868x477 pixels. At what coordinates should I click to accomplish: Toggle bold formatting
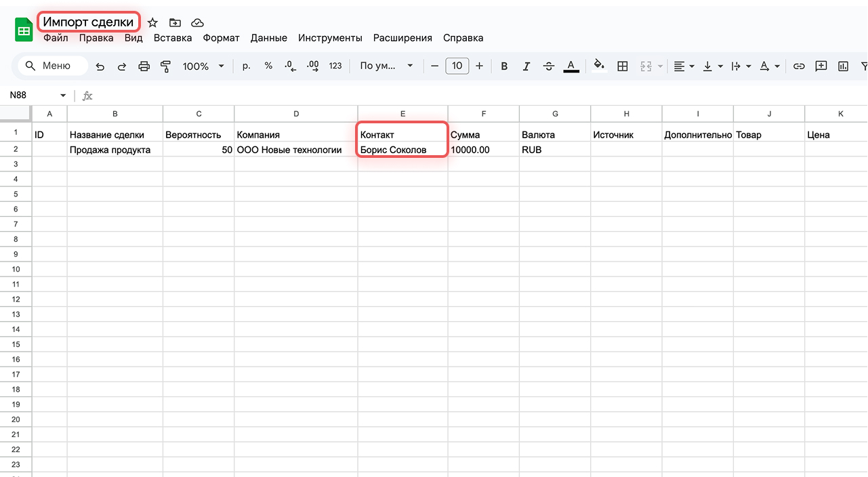pos(504,66)
